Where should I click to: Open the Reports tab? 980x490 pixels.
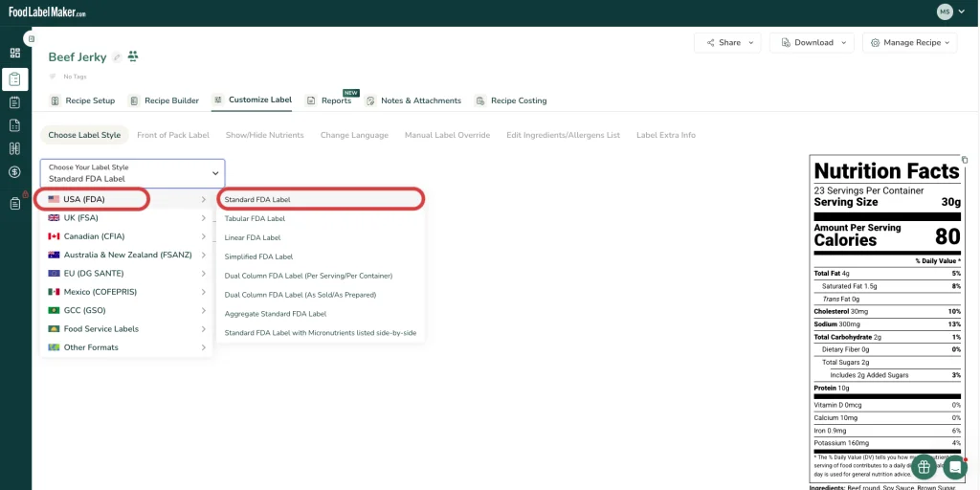329,100
